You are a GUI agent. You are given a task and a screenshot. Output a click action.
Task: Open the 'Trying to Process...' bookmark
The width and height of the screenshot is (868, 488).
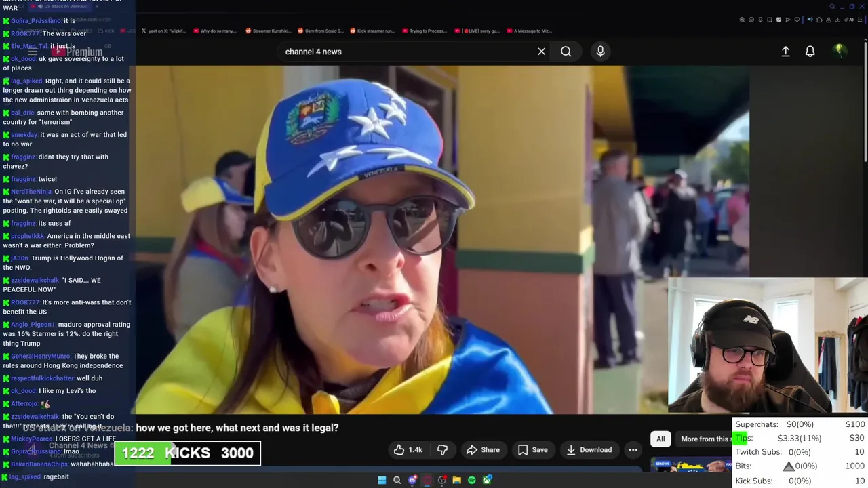[x=425, y=30]
